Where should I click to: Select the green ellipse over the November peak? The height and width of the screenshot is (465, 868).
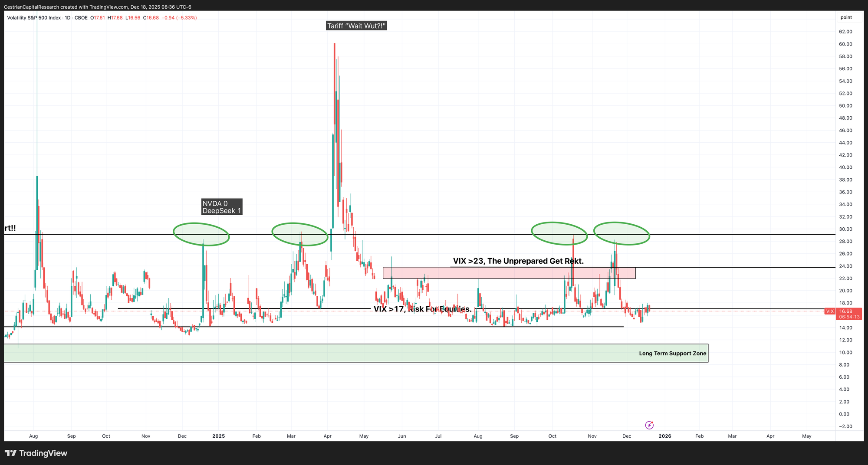[x=621, y=233]
